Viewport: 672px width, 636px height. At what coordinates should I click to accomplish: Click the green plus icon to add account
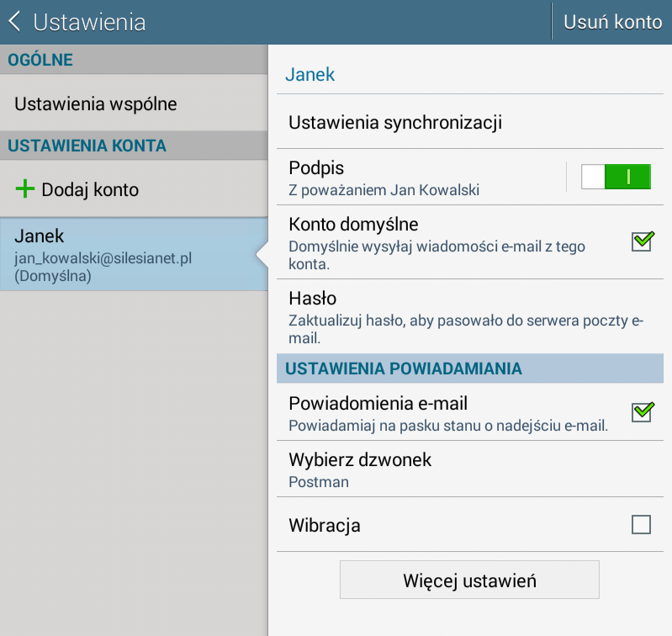[x=25, y=189]
